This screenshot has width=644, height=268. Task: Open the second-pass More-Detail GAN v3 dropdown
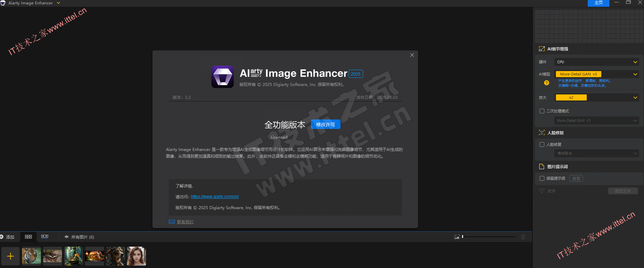tap(597, 120)
